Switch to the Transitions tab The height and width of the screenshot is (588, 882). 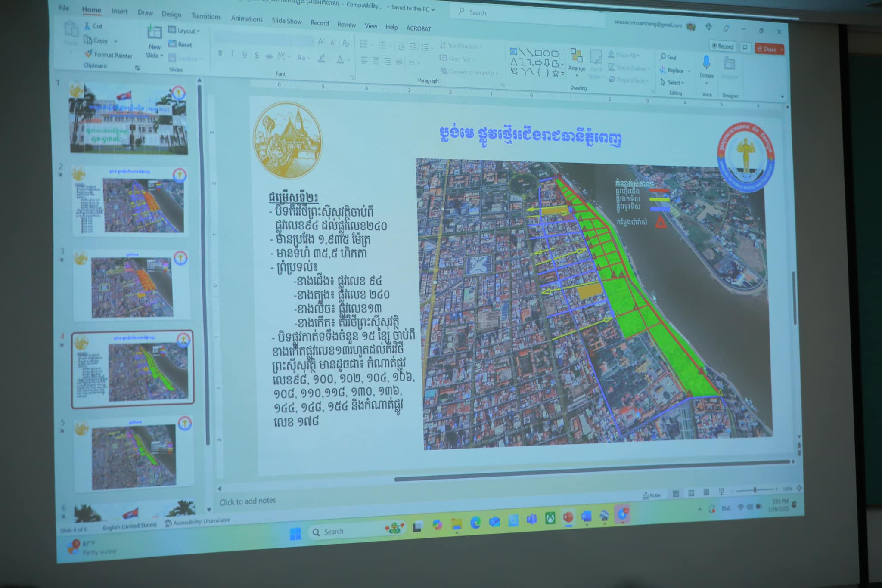(206, 16)
